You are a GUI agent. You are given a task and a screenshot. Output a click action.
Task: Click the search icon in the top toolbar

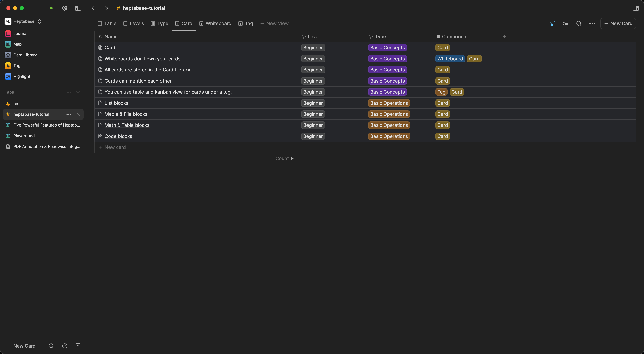pyautogui.click(x=579, y=23)
